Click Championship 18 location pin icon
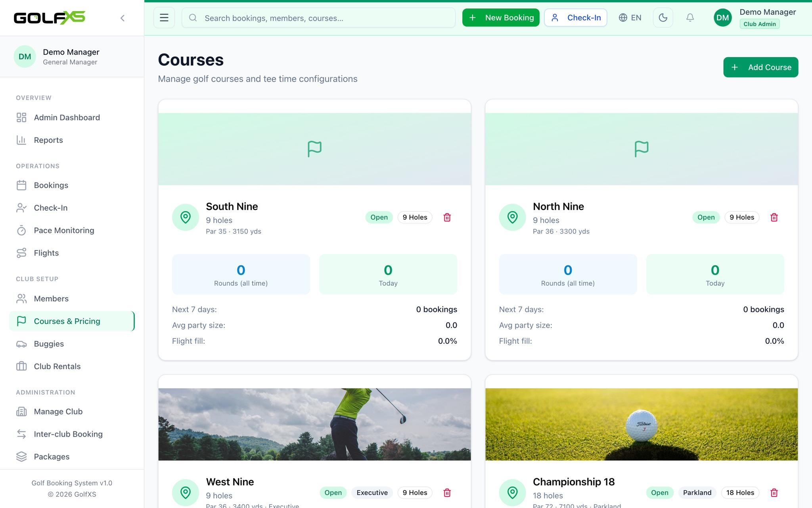 click(512, 493)
